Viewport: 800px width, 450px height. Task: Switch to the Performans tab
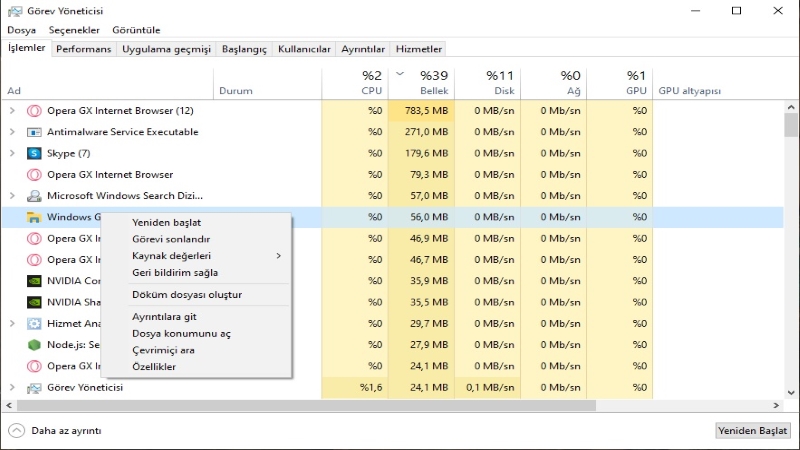pos(84,49)
